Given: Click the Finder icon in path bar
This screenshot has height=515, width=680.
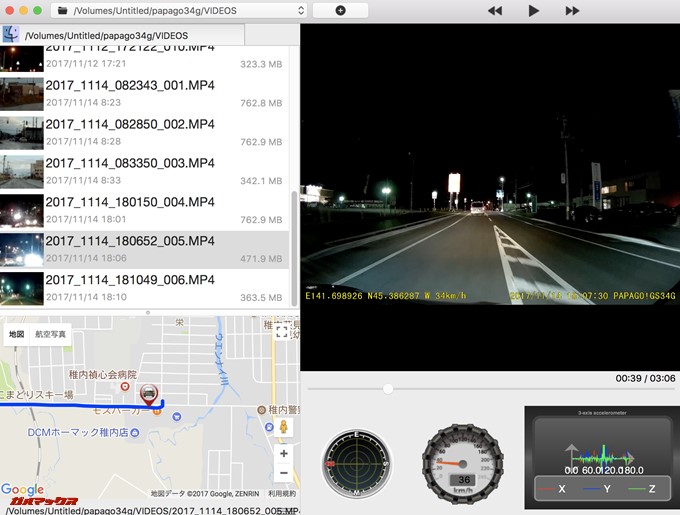Looking at the screenshot, I should point(11,35).
